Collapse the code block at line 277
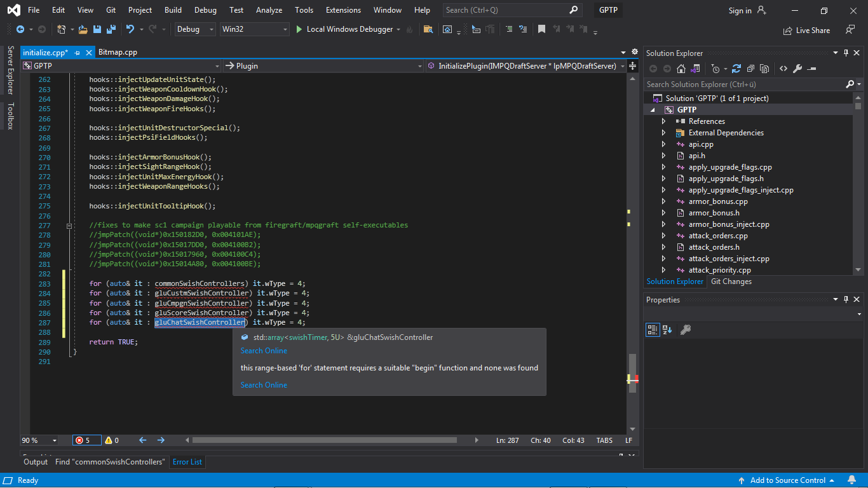The width and height of the screenshot is (868, 488). 69,226
